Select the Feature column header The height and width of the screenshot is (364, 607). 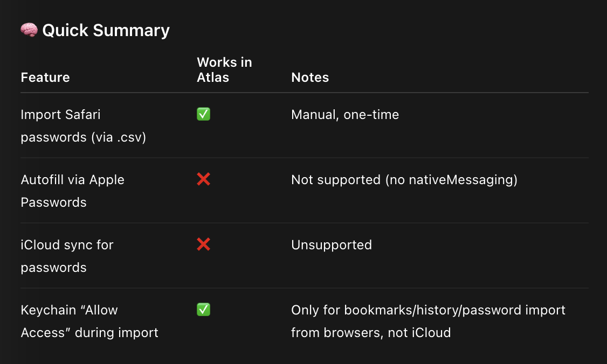(45, 78)
